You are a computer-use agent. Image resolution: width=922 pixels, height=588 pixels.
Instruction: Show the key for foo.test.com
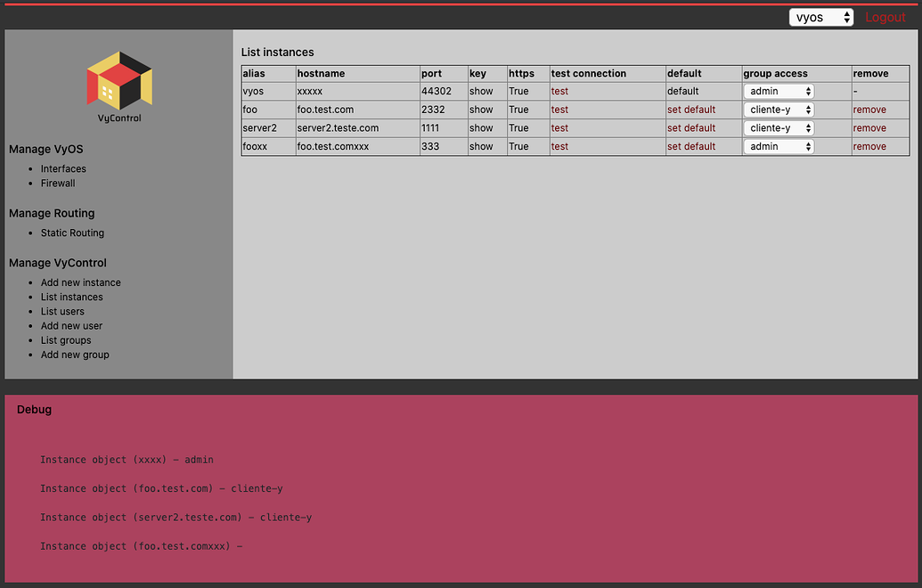coord(480,109)
